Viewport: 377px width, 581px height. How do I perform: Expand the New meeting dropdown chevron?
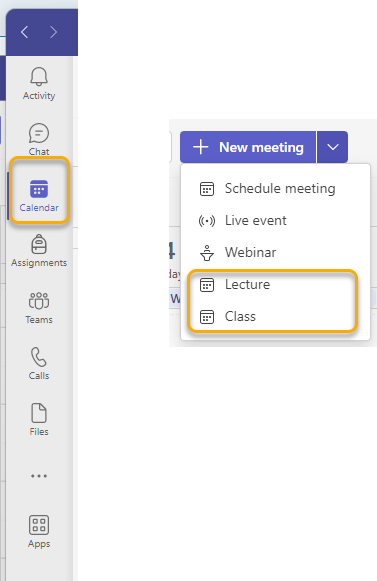point(333,147)
